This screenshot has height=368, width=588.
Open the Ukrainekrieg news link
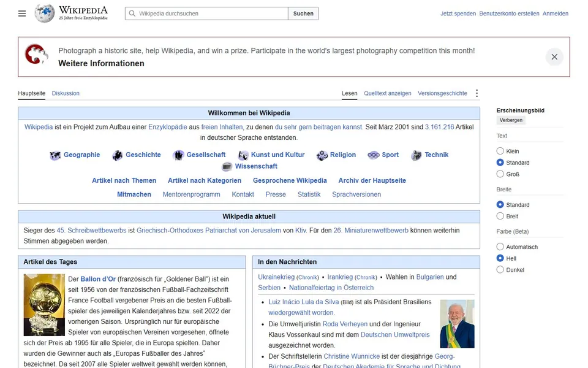tap(276, 277)
